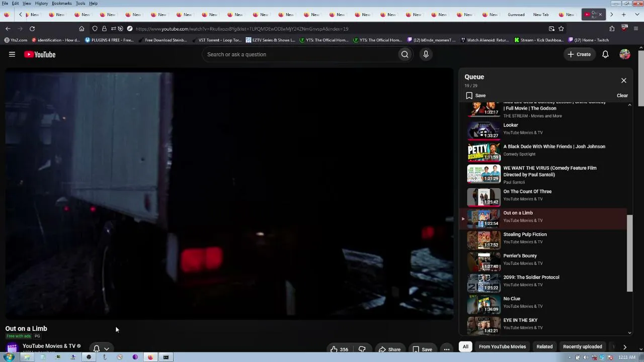Screen dimensions: 644x362
Task: Open YouTube notifications bell in the header
Action: (605, 54)
